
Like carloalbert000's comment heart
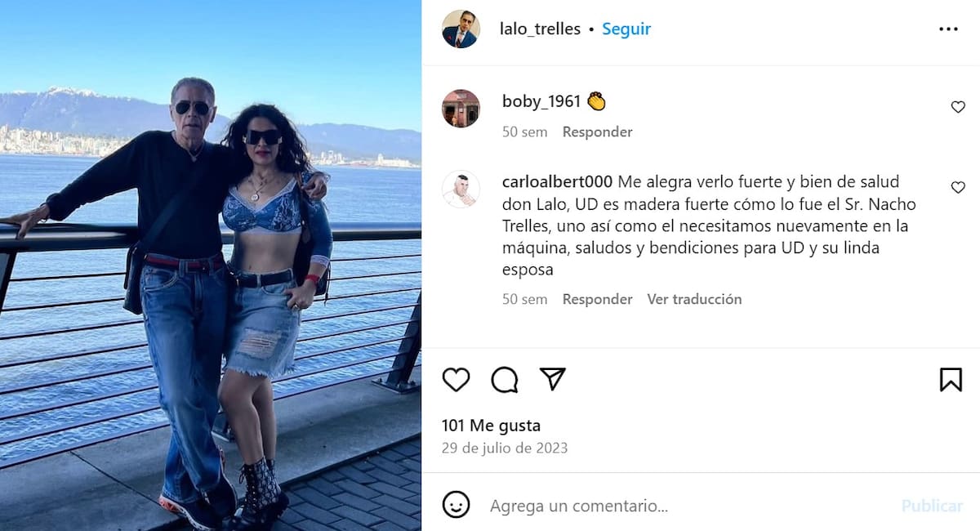958,188
